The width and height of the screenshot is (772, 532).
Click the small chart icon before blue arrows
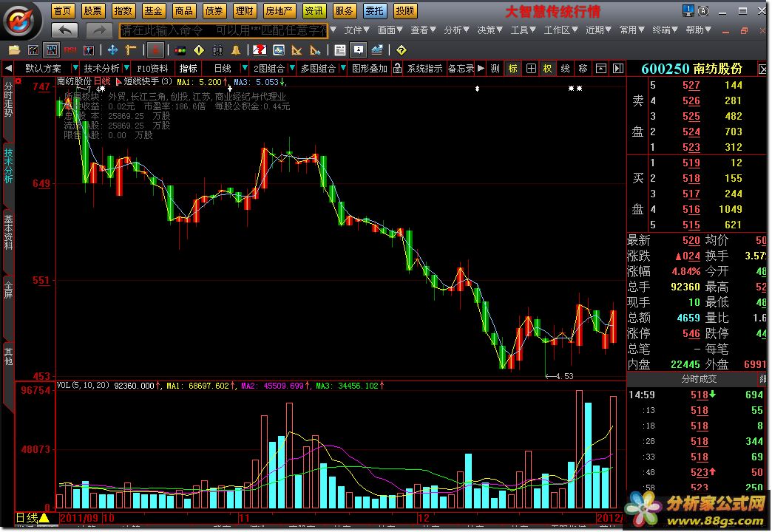tap(89, 50)
